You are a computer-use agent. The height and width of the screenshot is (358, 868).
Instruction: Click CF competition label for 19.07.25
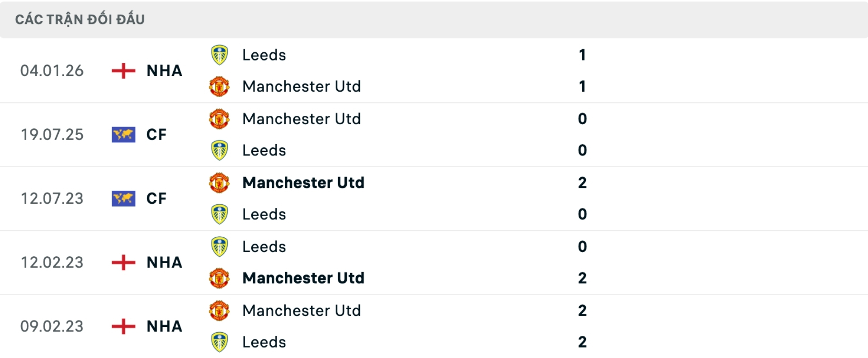[x=156, y=135]
